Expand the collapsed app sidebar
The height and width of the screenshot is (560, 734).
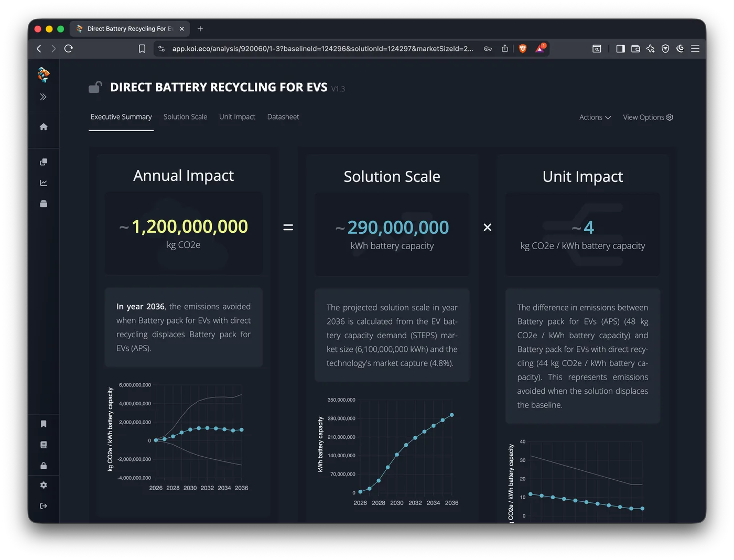coord(44,96)
